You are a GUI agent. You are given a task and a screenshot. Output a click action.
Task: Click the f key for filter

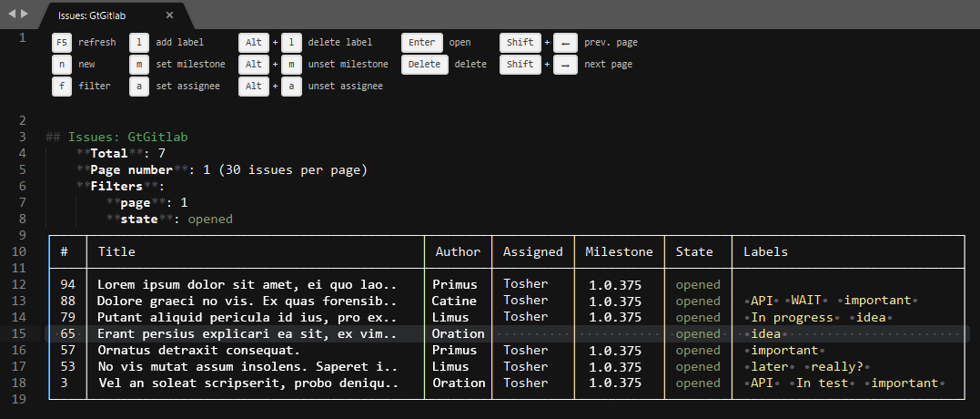coord(61,87)
